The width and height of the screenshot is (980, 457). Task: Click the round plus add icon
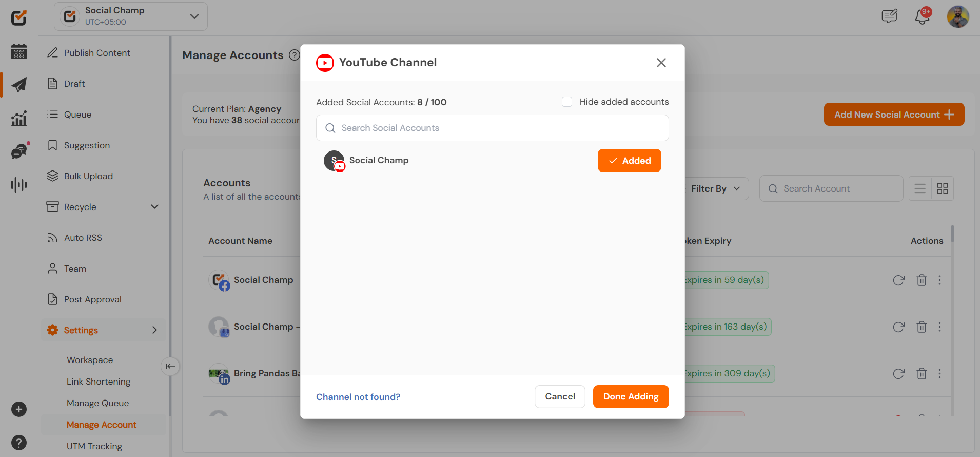click(19, 409)
